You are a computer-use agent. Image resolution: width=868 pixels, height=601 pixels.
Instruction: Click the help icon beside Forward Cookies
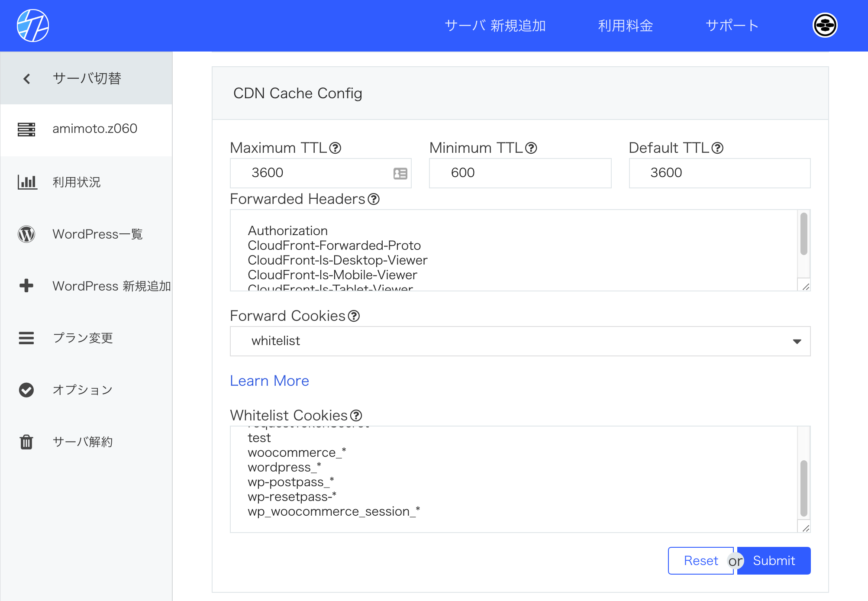pyautogui.click(x=354, y=316)
